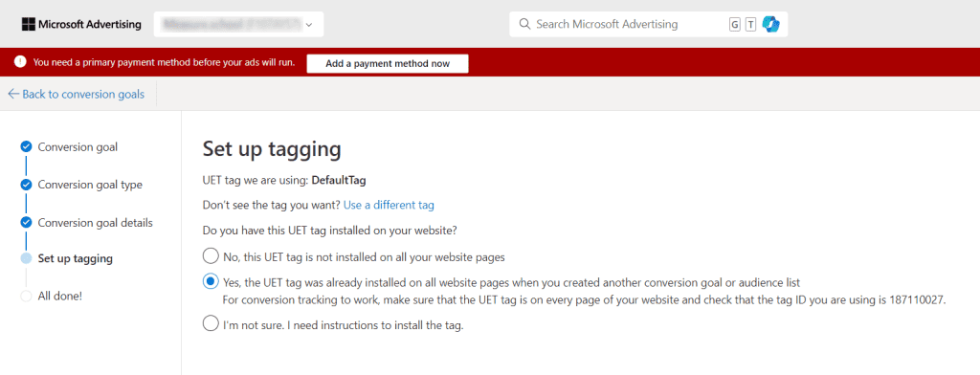Select the All done! step
This screenshot has height=375, width=980.
60,296
